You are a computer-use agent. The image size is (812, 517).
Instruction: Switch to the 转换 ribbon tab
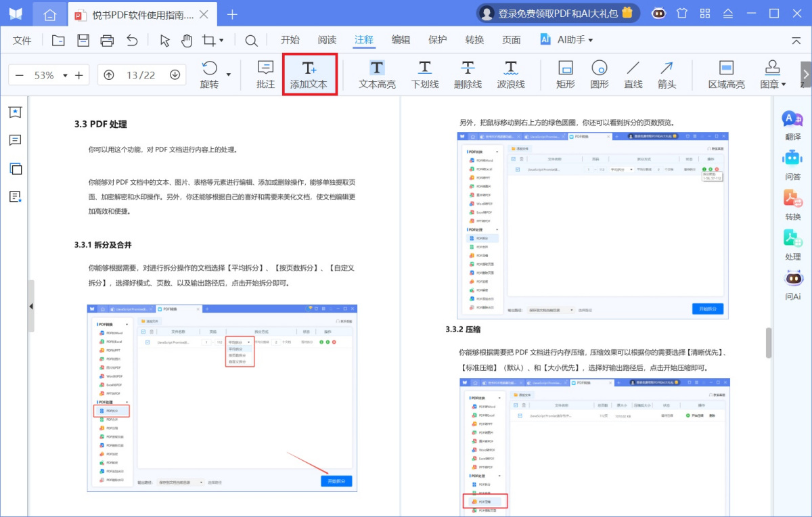pyautogui.click(x=474, y=39)
